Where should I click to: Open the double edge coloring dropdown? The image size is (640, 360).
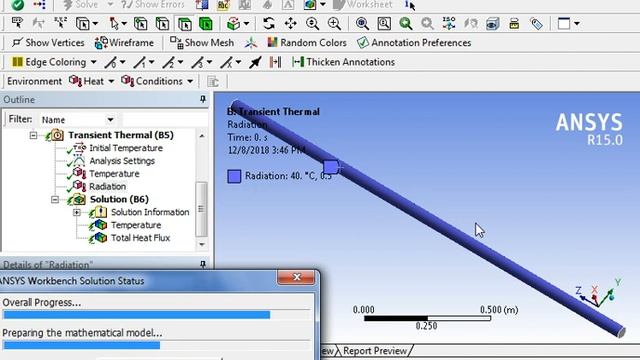click(180, 62)
